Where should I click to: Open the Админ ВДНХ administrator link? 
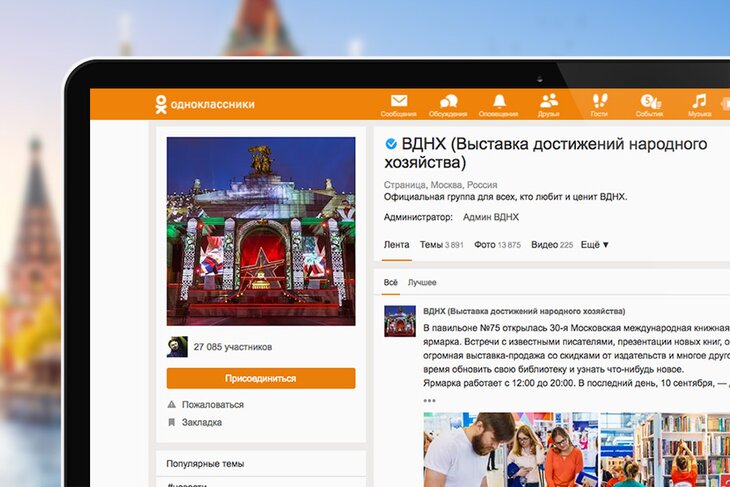click(x=491, y=217)
